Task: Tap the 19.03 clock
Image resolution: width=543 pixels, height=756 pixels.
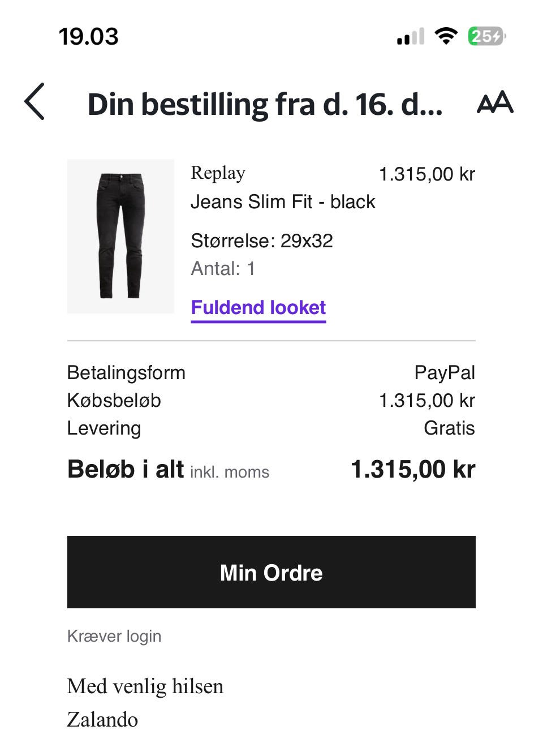Action: pyautogui.click(x=89, y=37)
